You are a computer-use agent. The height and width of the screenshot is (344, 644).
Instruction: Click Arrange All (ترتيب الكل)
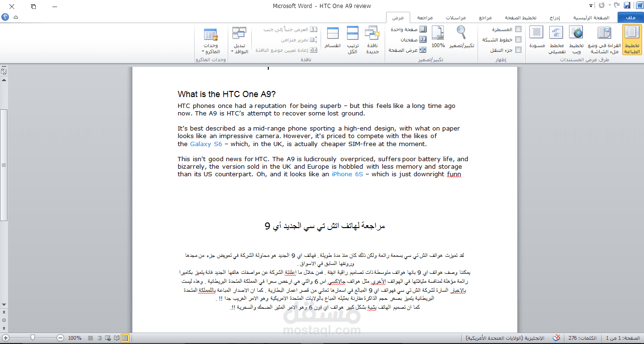pos(353,40)
